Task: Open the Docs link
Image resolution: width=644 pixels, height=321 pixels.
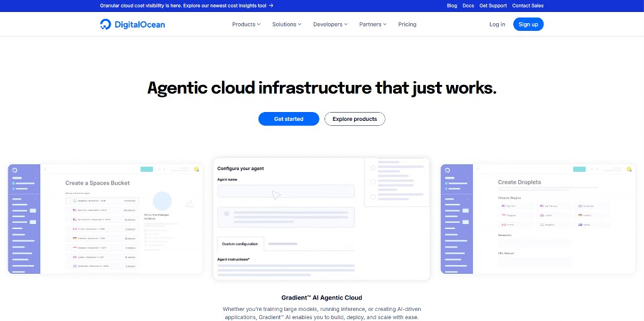Action: [468, 6]
